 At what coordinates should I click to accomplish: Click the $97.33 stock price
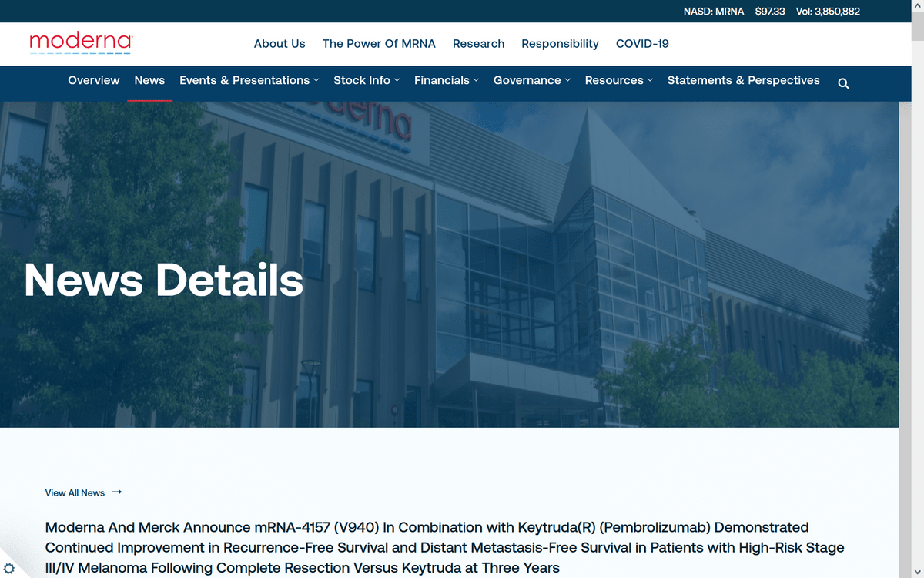point(770,12)
